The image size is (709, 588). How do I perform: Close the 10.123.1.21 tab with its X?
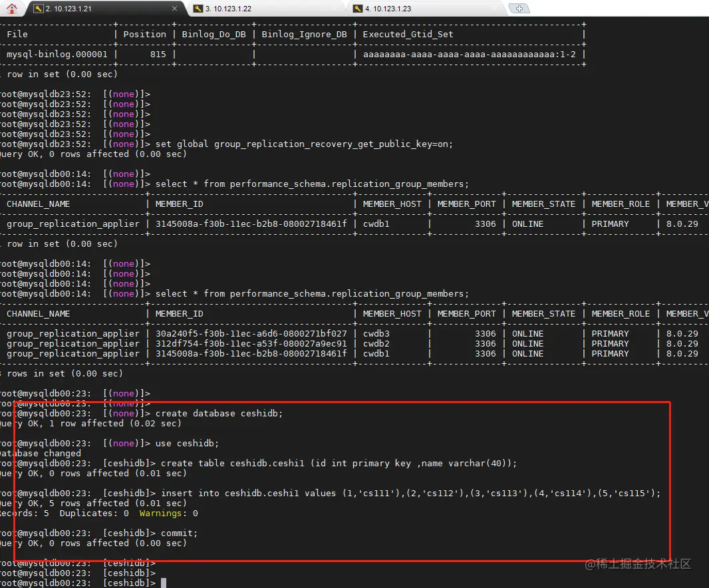coord(174,9)
